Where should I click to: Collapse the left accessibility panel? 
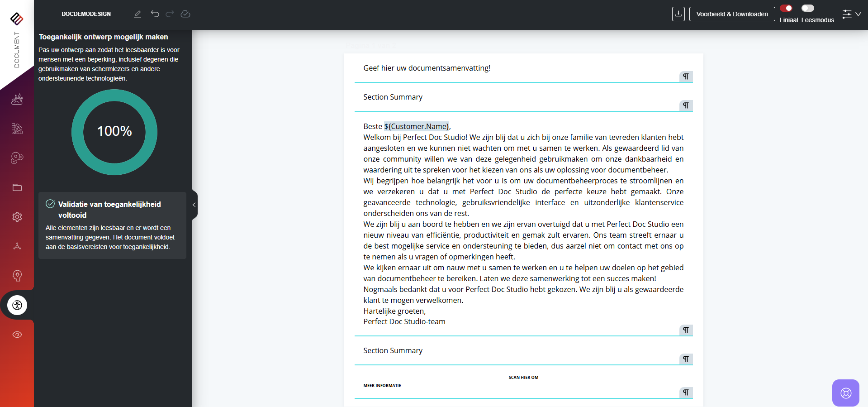coord(194,205)
